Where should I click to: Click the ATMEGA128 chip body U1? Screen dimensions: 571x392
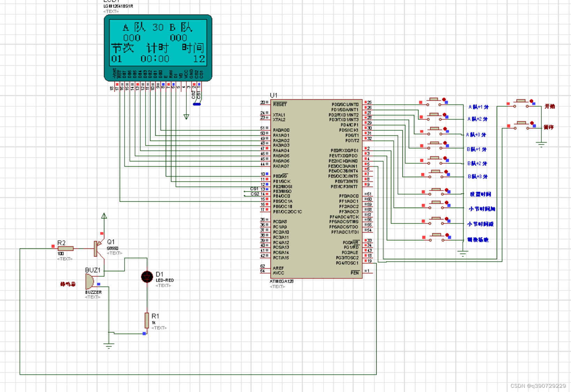click(x=316, y=188)
